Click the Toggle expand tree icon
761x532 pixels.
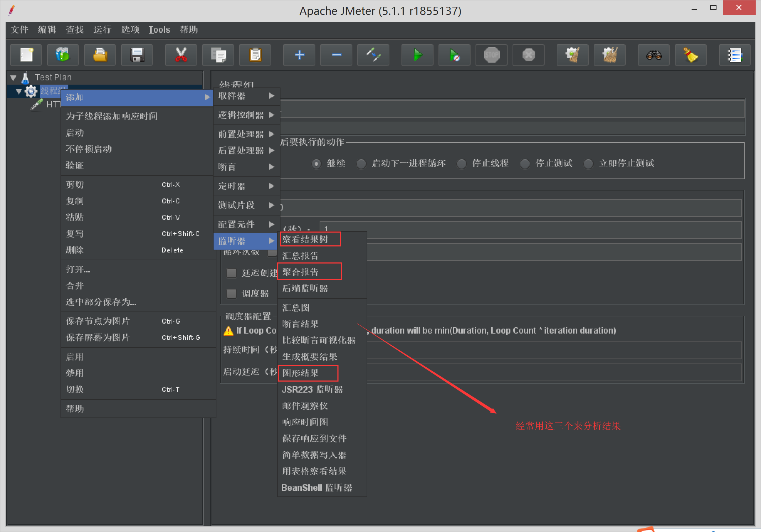point(373,55)
